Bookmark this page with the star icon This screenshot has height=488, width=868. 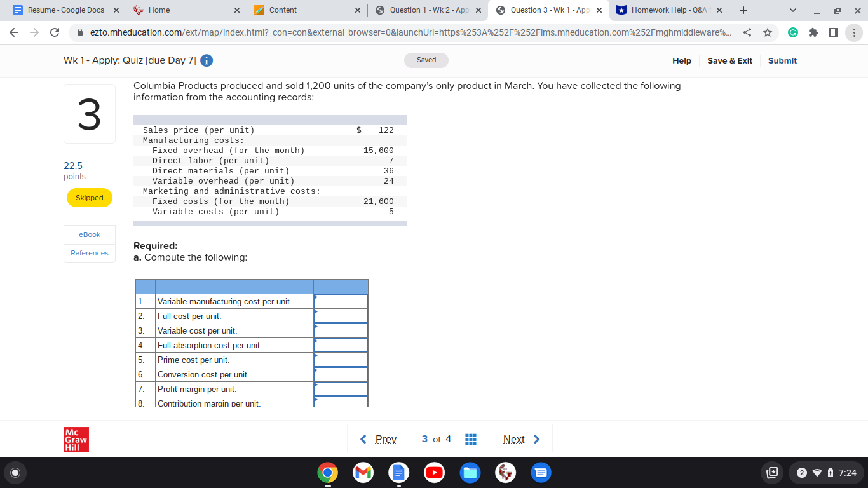(x=768, y=32)
